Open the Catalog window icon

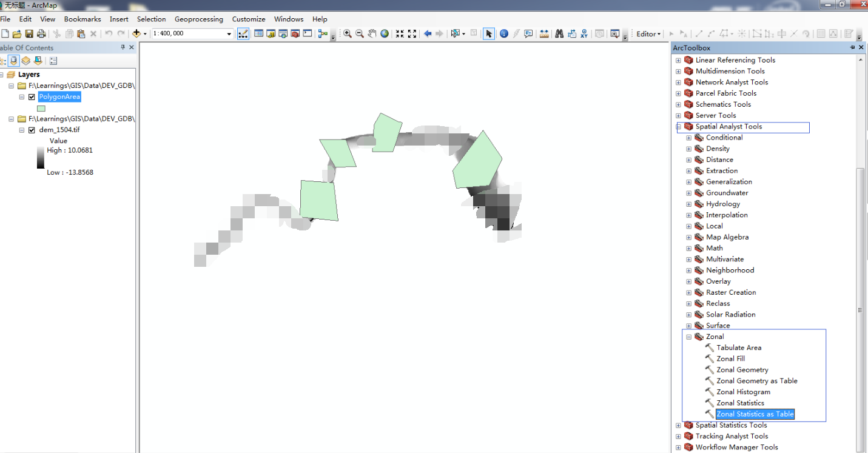point(271,34)
